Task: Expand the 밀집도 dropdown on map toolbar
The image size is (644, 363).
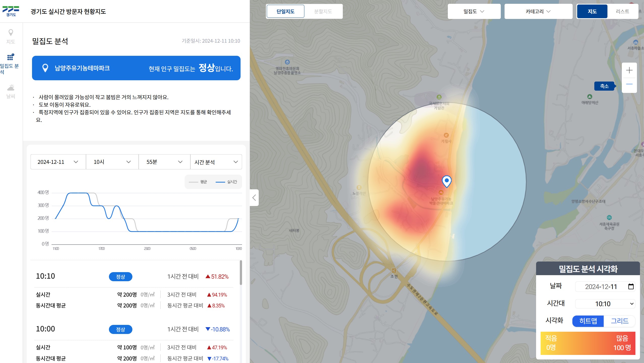Action: [474, 11]
